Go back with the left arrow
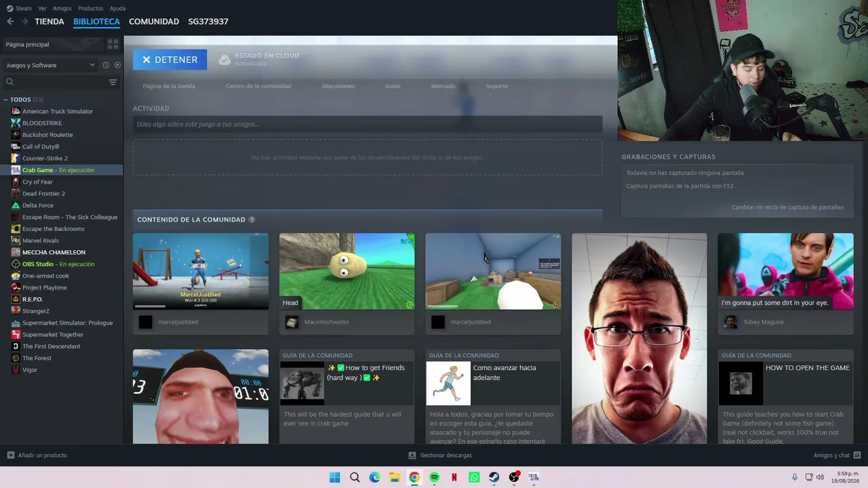868x488 pixels. 10,22
